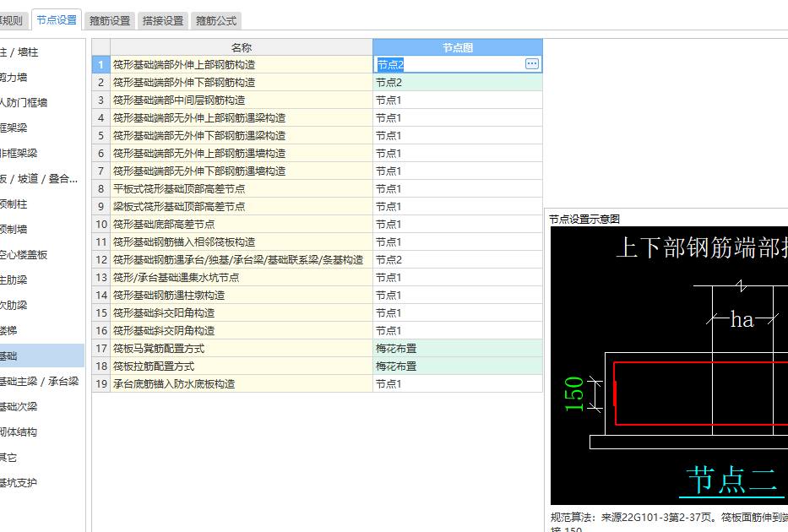The image size is (788, 532).
Task: Select row 筏形基础斜交阳角构造
Action: click(x=242, y=313)
